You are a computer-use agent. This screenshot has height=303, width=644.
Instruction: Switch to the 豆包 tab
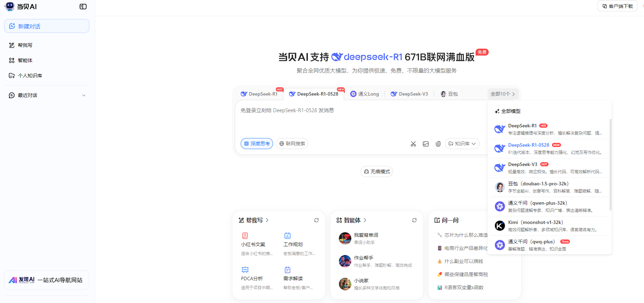pyautogui.click(x=449, y=94)
